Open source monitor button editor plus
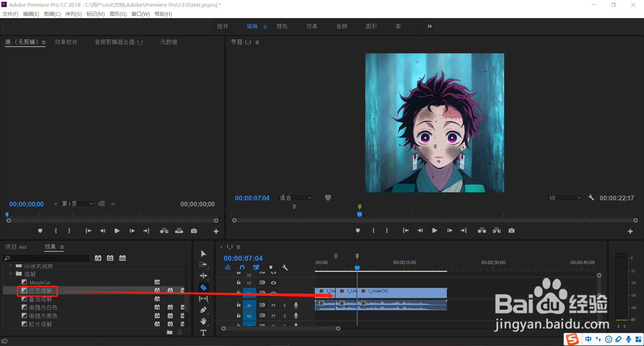Viewport: 644px width, 346px height. 216,231
